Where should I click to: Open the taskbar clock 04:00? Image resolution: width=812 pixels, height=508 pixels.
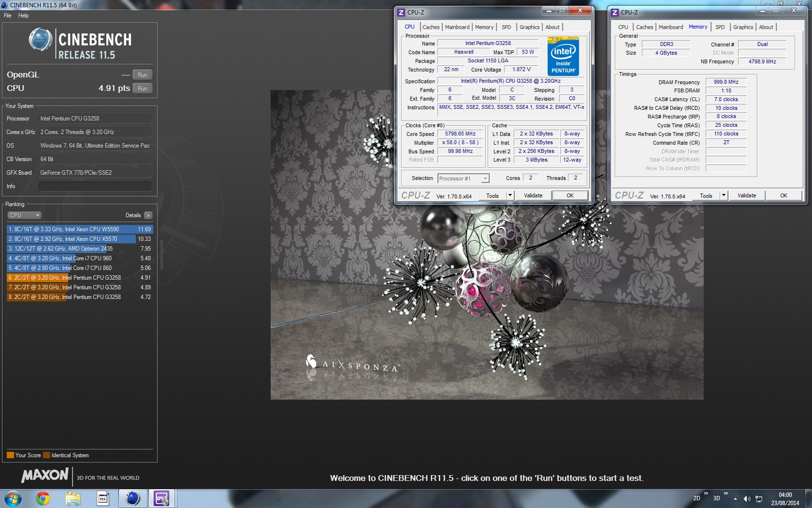[x=785, y=499]
